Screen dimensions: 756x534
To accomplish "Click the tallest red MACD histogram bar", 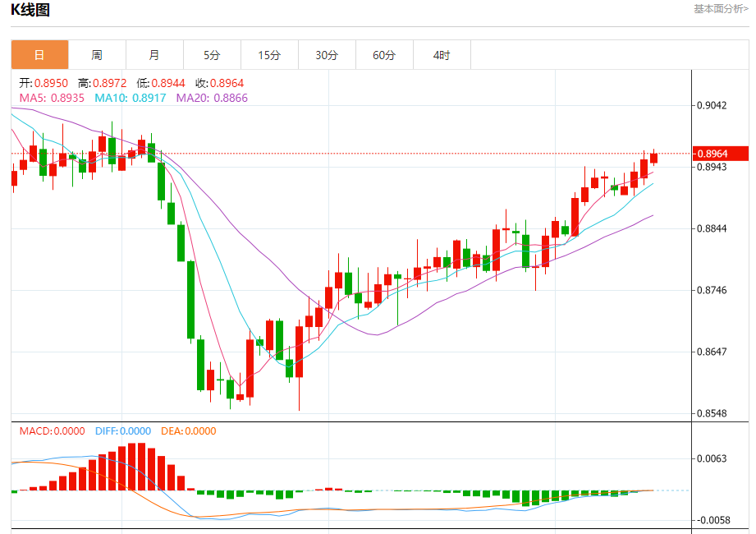I will tap(141, 467).
